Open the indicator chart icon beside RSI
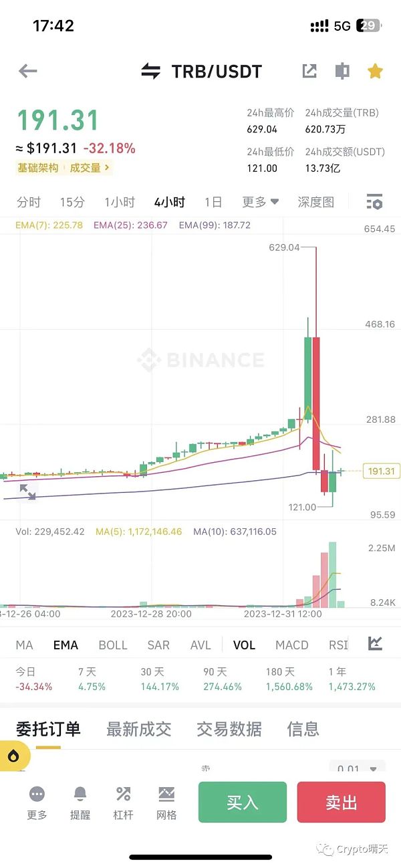Screen dimensions: 401x868 coord(375,644)
